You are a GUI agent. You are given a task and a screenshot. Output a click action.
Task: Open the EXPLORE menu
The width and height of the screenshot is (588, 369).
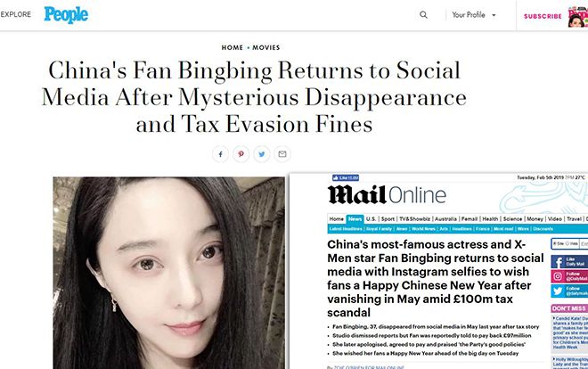pyautogui.click(x=16, y=14)
